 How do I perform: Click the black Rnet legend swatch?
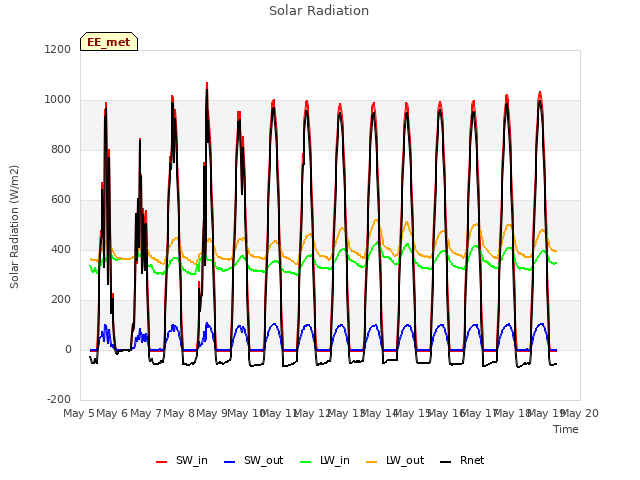point(446,462)
